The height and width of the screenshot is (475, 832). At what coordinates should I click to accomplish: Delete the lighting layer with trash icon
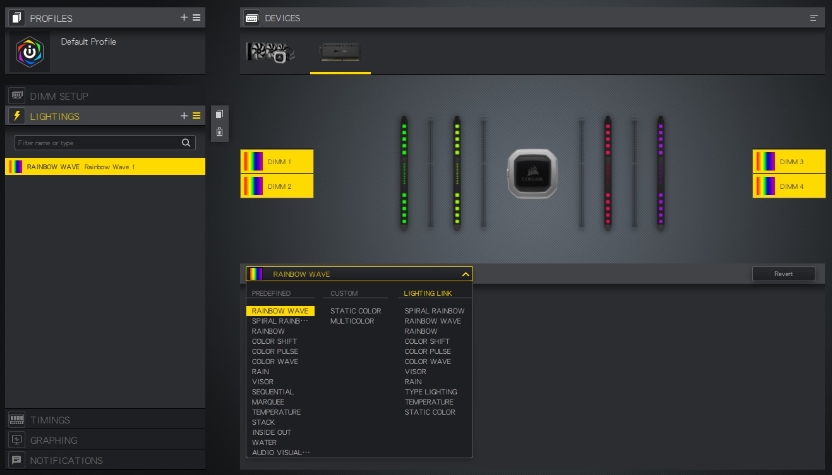pos(220,132)
